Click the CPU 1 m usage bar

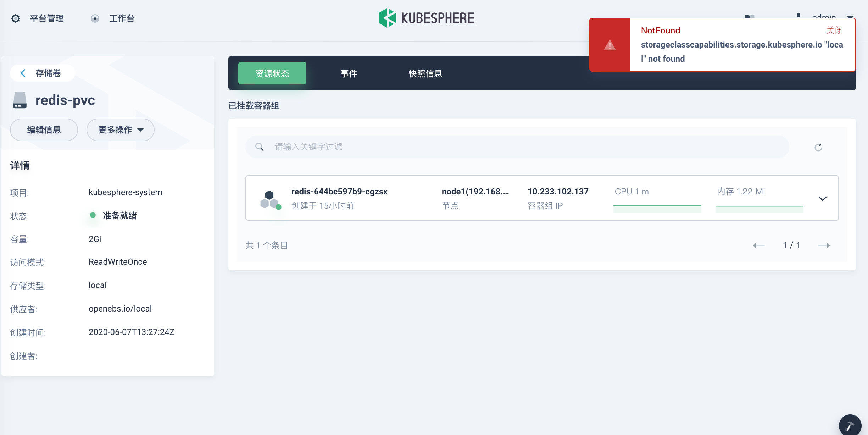657,209
